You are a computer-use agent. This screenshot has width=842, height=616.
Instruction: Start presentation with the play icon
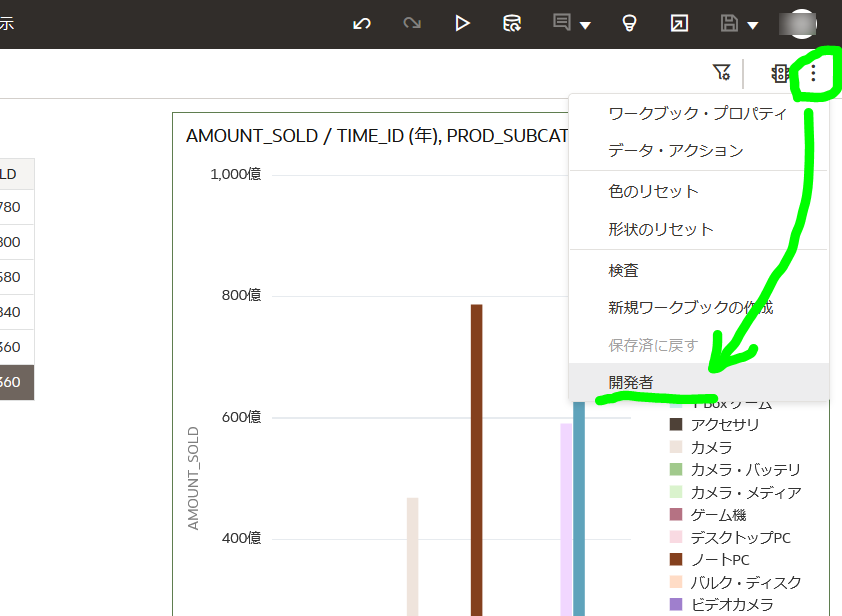[462, 23]
